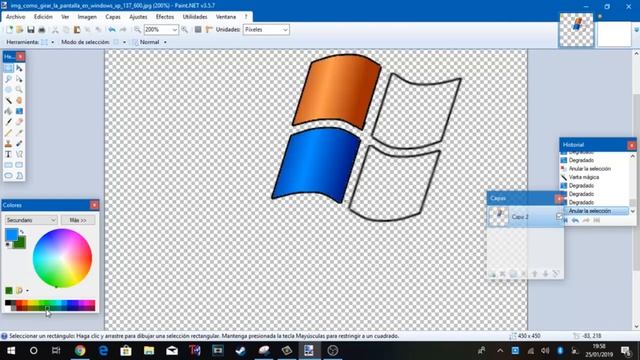The height and width of the screenshot is (360, 640).
Task: Open the Normal selection style dropdown
Action: pyautogui.click(x=165, y=42)
